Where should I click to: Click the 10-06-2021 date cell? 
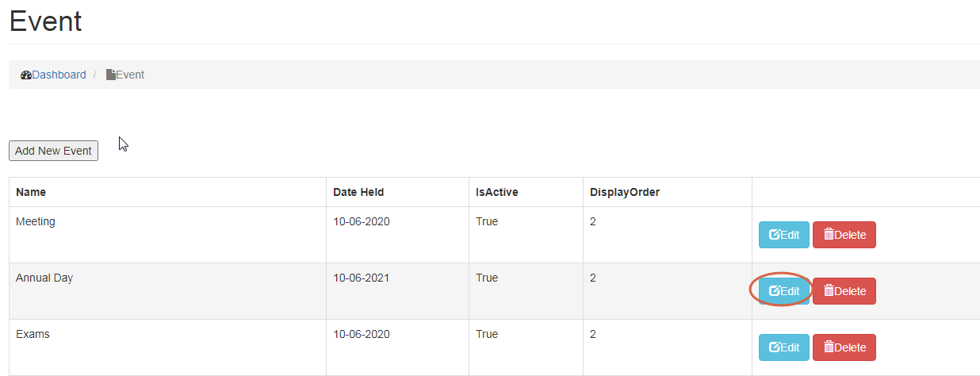(362, 278)
